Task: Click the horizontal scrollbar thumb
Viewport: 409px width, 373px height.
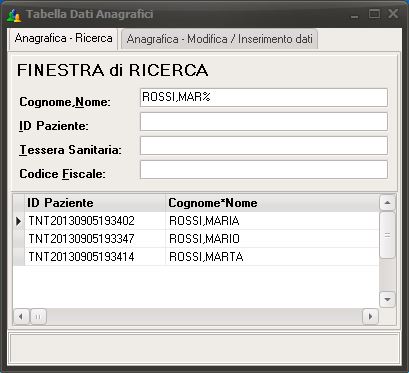Action: (38, 316)
